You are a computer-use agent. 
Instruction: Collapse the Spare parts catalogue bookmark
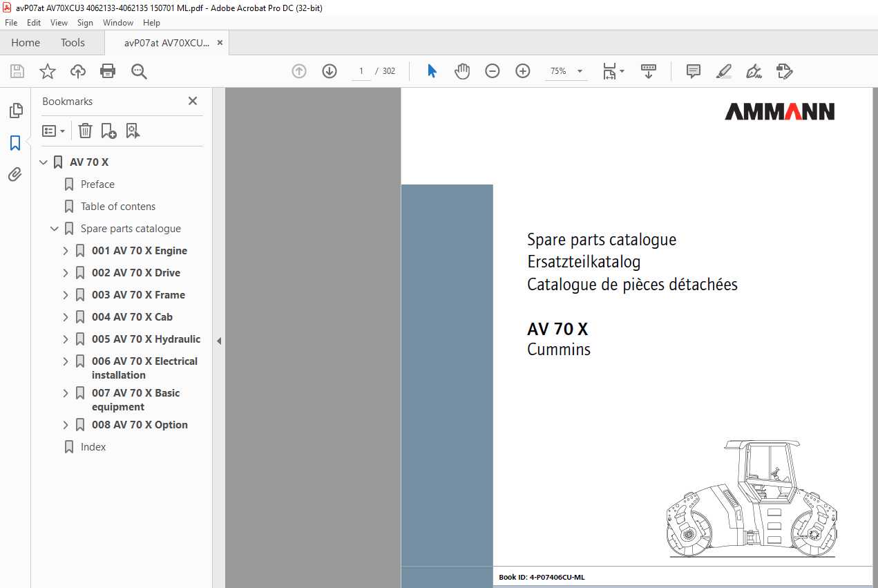[55, 229]
